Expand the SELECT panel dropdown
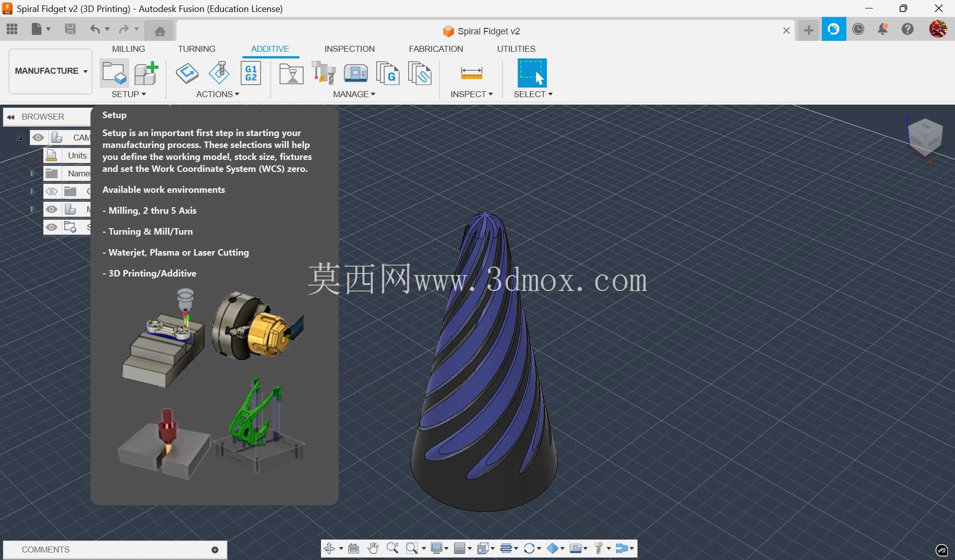Image resolution: width=955 pixels, height=560 pixels. click(533, 94)
